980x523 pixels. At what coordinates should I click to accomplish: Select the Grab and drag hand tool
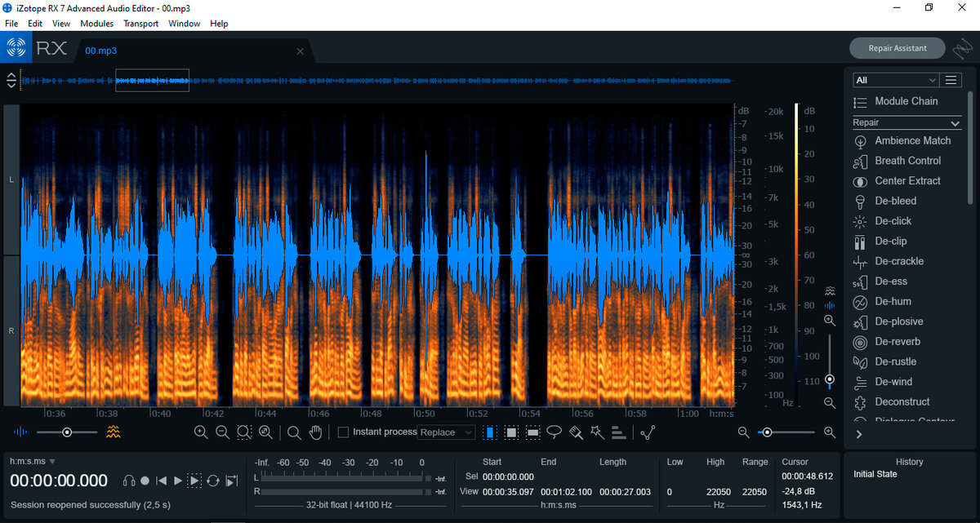pyautogui.click(x=316, y=432)
